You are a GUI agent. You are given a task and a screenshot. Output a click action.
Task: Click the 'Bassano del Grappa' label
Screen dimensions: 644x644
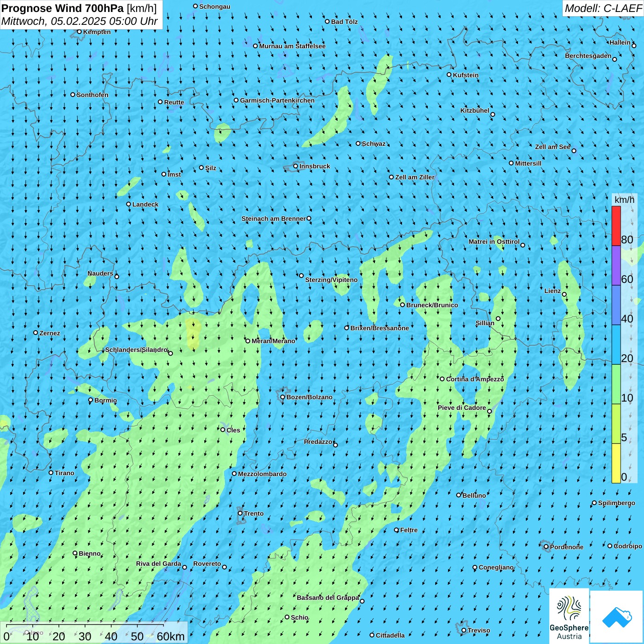328,598
